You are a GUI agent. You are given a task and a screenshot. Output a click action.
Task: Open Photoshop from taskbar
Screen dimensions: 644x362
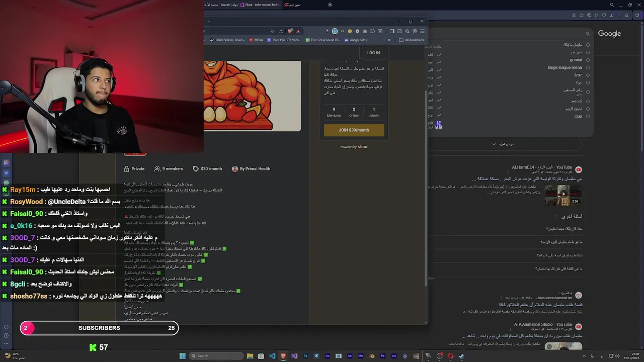tap(305, 356)
